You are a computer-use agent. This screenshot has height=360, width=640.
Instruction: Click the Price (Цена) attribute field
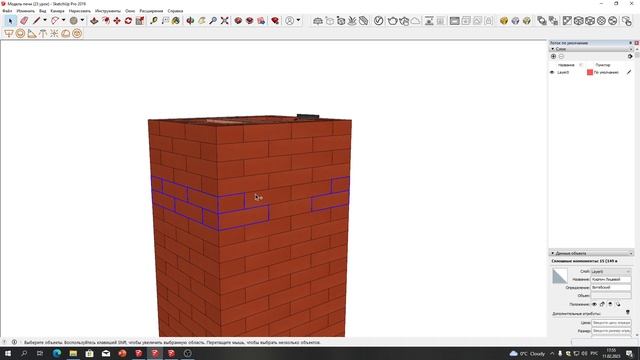pos(611,323)
